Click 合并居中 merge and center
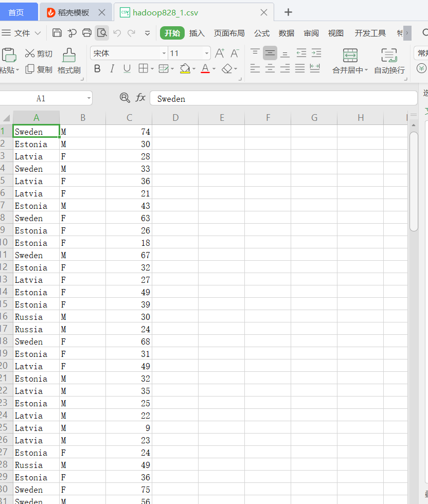Viewport: 428px width, 504px height. 350,61
